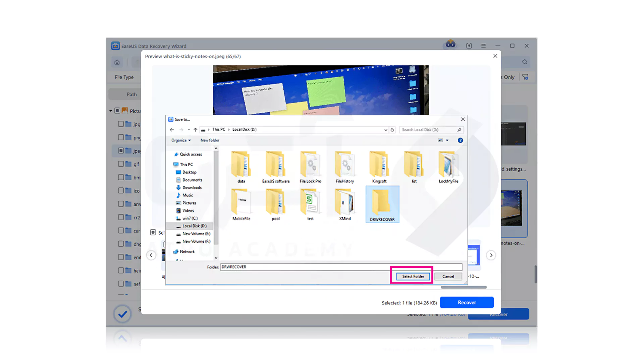
Task: Click the File Type tab
Action: [124, 77]
